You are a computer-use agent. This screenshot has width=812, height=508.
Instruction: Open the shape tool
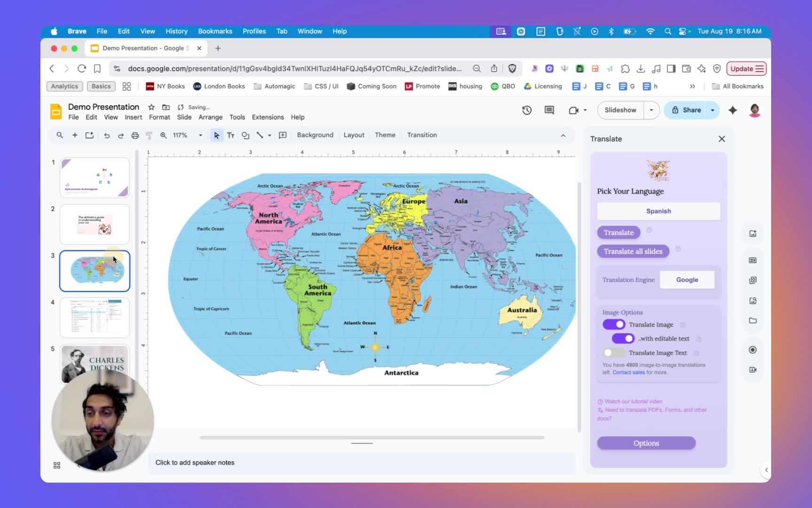[245, 135]
